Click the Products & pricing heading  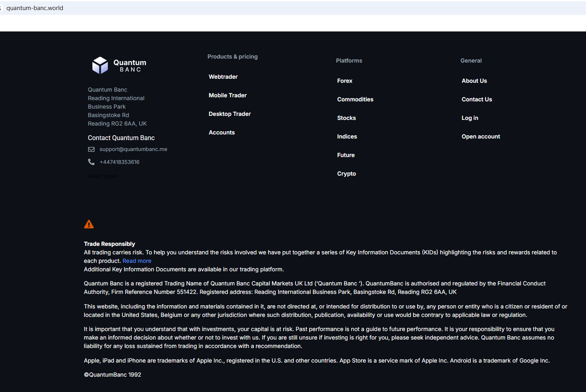point(232,57)
